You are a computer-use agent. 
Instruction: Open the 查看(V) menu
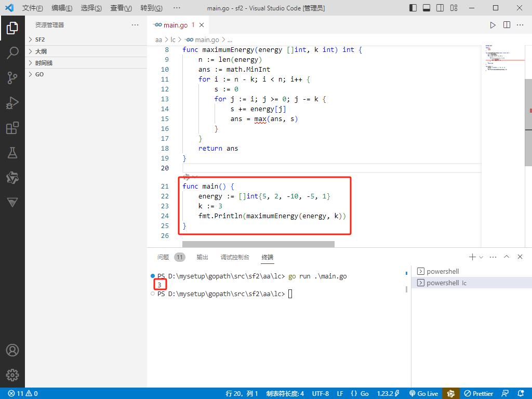point(121,8)
